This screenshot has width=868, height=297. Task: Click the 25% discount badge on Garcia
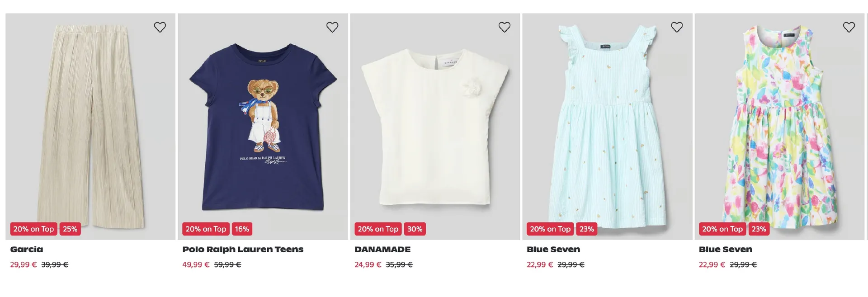tap(70, 229)
